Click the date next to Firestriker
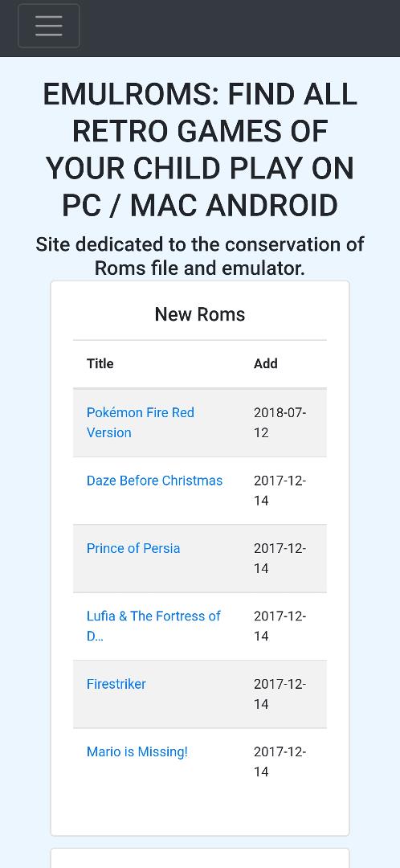 coord(280,694)
